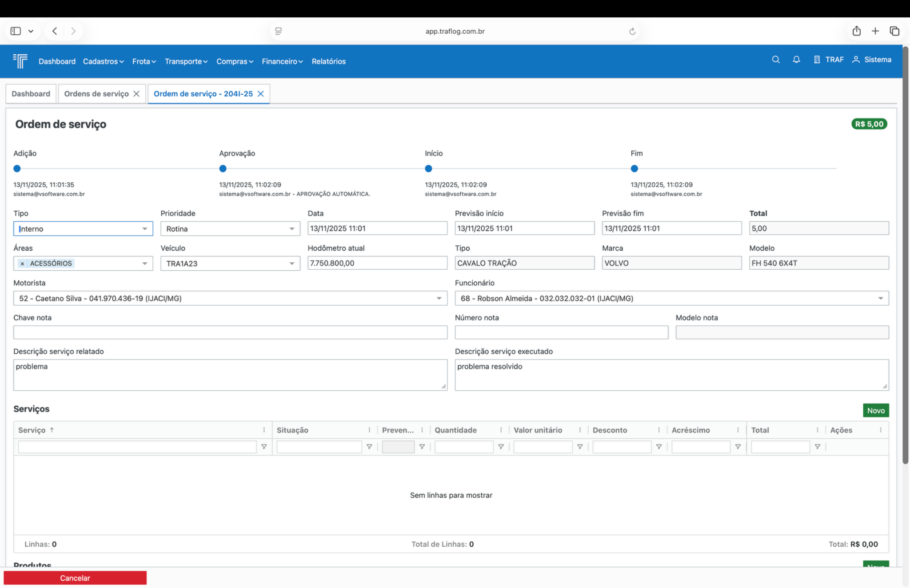This screenshot has height=588, width=910.
Task: Switch to the Dashboard tab
Action: click(31, 94)
